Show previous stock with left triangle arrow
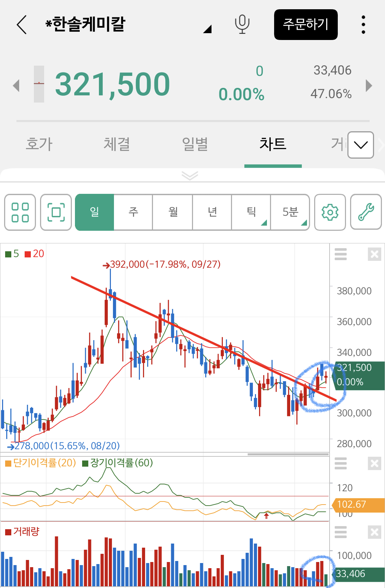Screen dimensions: 385x588 coord(16,85)
